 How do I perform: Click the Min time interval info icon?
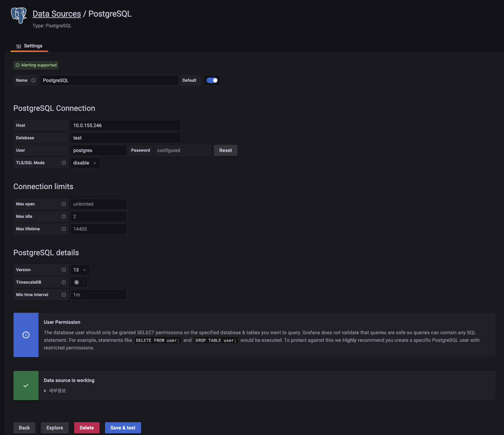point(64,295)
